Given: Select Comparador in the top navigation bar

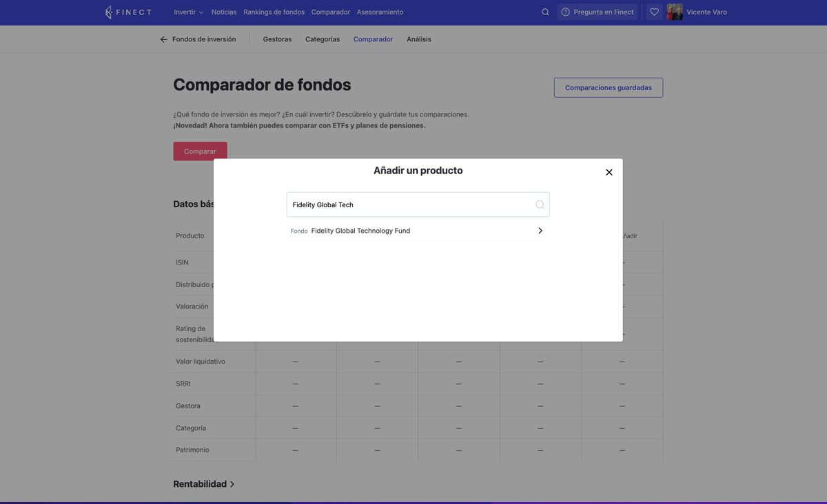Looking at the screenshot, I should tap(331, 12).
